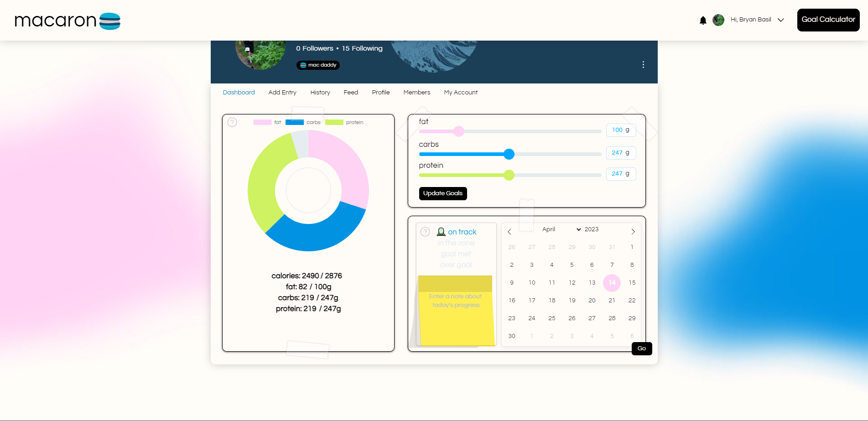Open the three-dot profile options menu
The image size is (868, 421).
click(643, 65)
